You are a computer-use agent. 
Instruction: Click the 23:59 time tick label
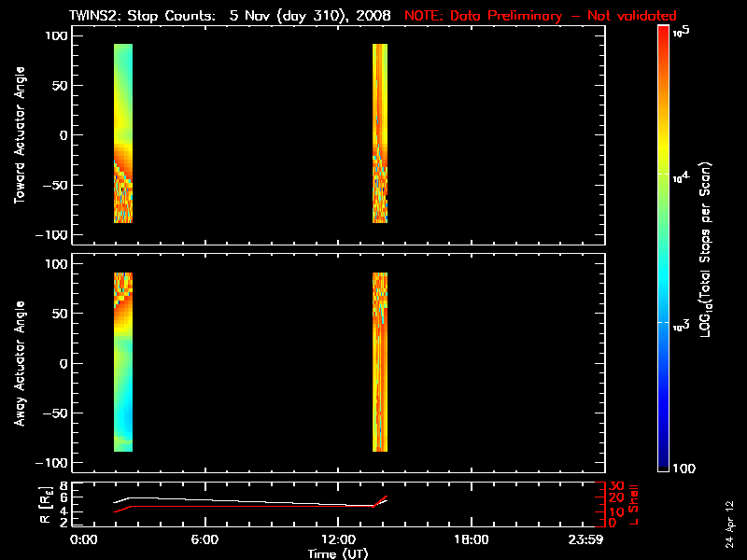(x=586, y=540)
